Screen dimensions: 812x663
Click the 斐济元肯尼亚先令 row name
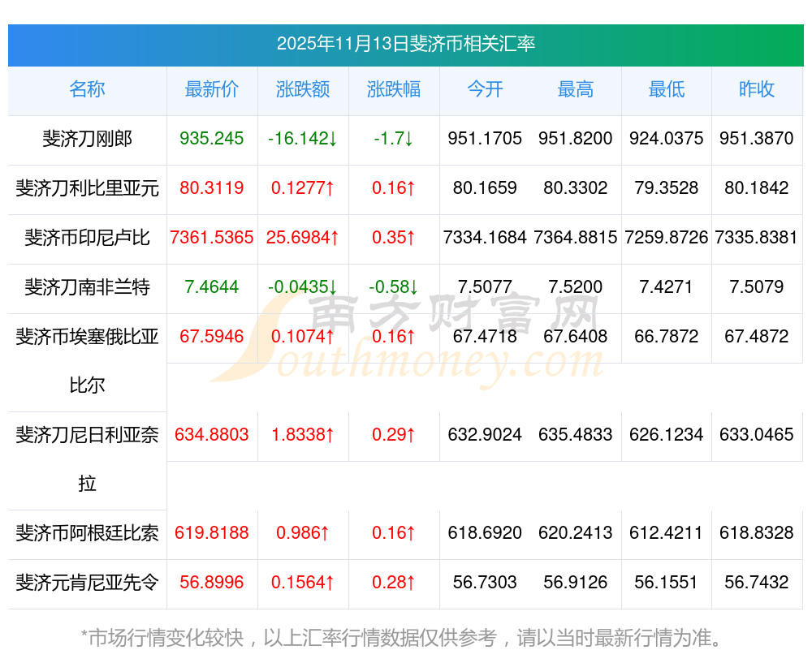[87, 583]
